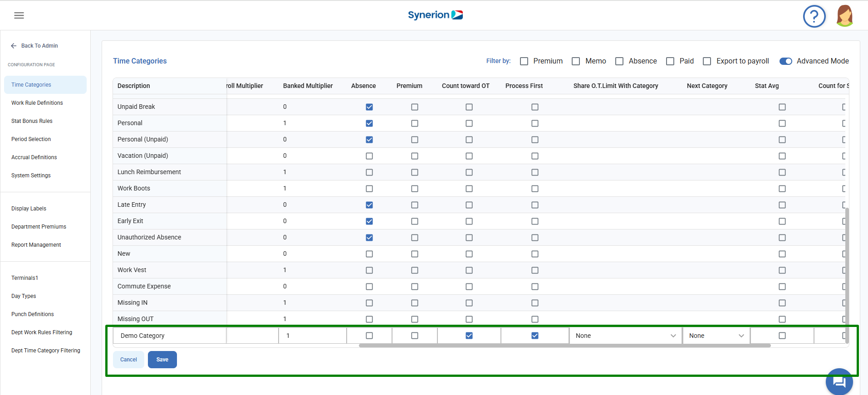Image resolution: width=868 pixels, height=395 pixels.
Task: Click the Time Categories page heading
Action: click(x=140, y=61)
